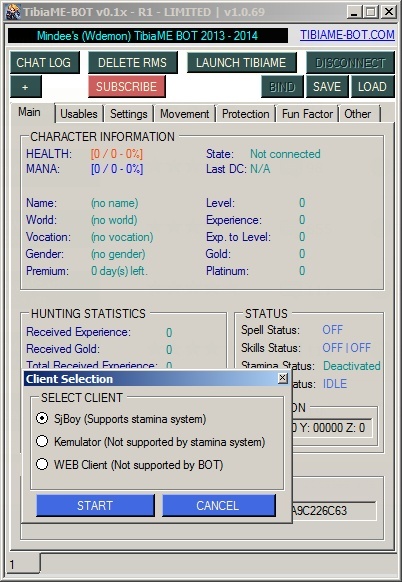Click the field ending in A9C226C63
The image size is (402, 582).
(334, 511)
